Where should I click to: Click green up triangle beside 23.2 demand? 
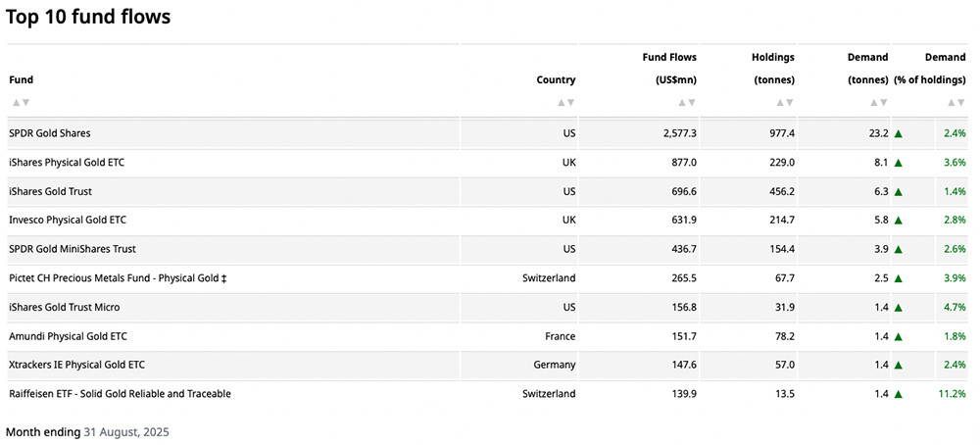898,132
